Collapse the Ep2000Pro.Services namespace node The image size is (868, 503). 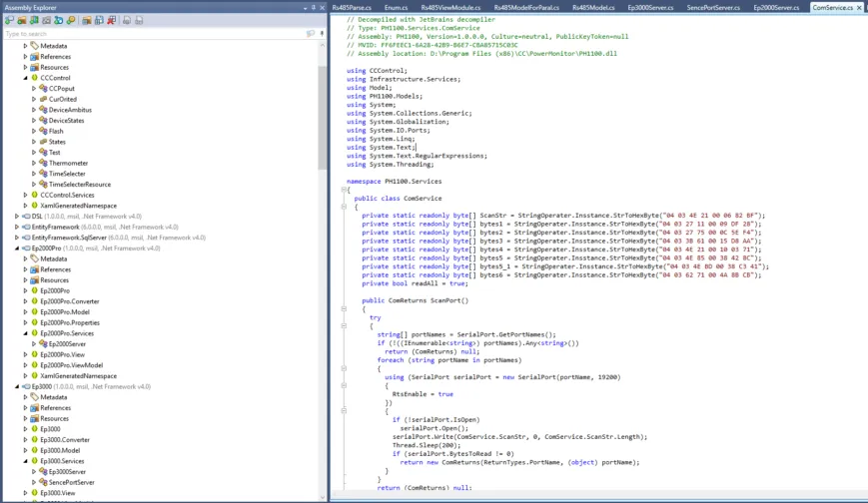pyautogui.click(x=25, y=333)
